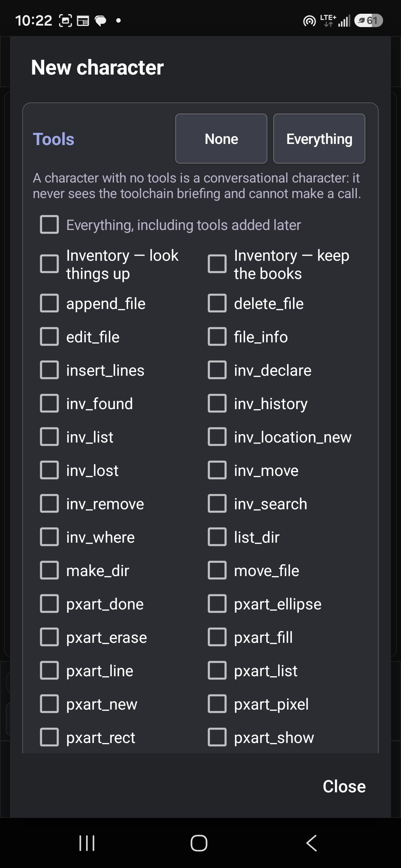
Task: Select the None tools button
Action: pos(221,139)
